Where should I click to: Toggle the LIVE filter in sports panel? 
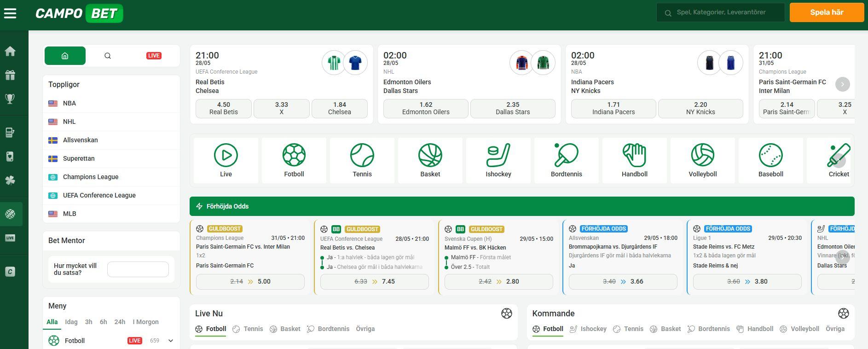coord(154,56)
